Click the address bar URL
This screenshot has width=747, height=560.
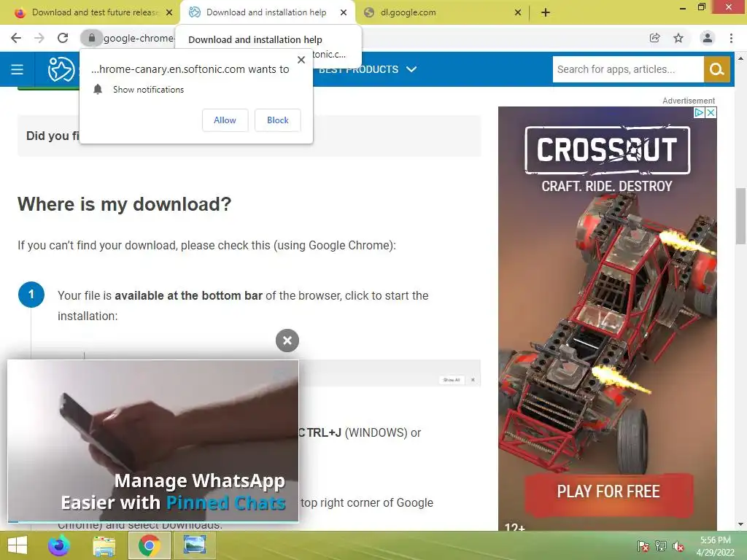138,38
